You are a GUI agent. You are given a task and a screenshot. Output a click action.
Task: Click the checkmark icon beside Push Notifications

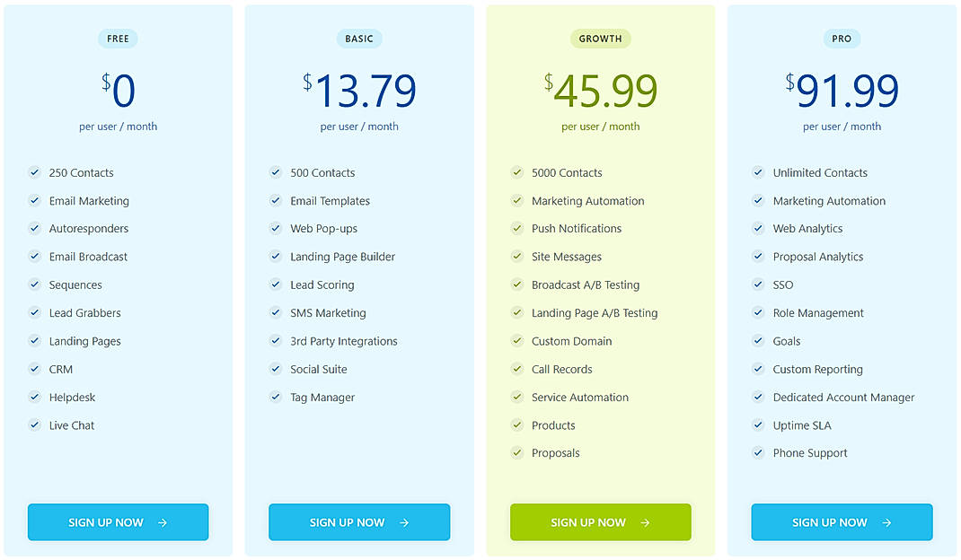point(516,228)
